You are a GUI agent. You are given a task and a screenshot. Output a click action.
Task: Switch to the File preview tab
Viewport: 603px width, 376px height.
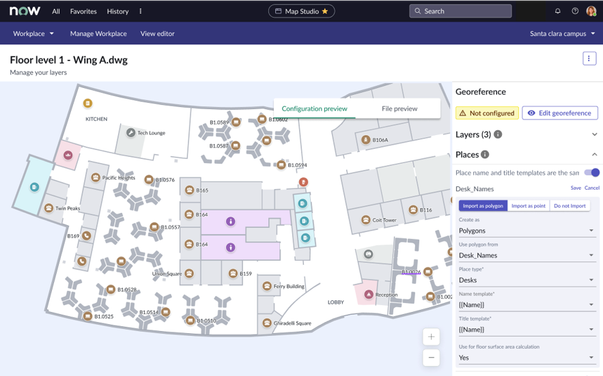[399, 109]
